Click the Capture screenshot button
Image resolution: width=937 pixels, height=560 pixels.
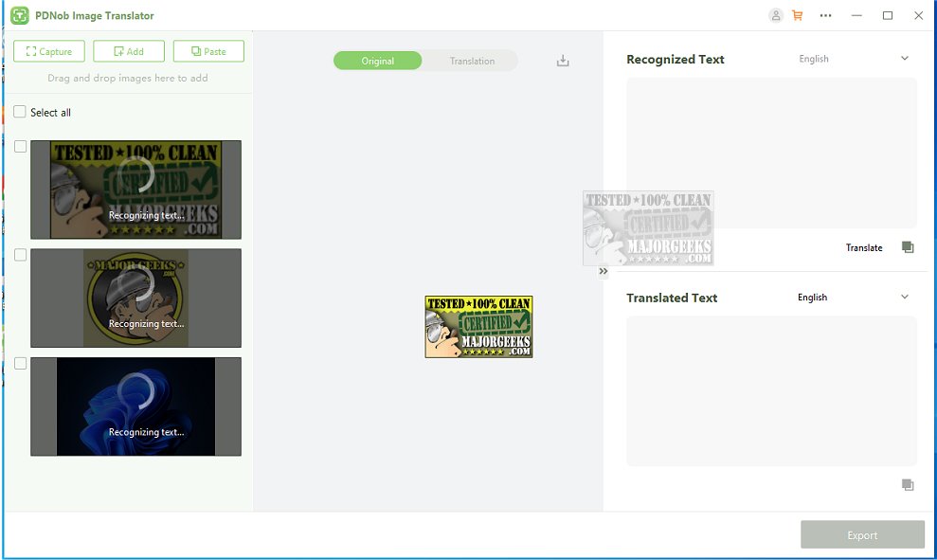pyautogui.click(x=49, y=51)
